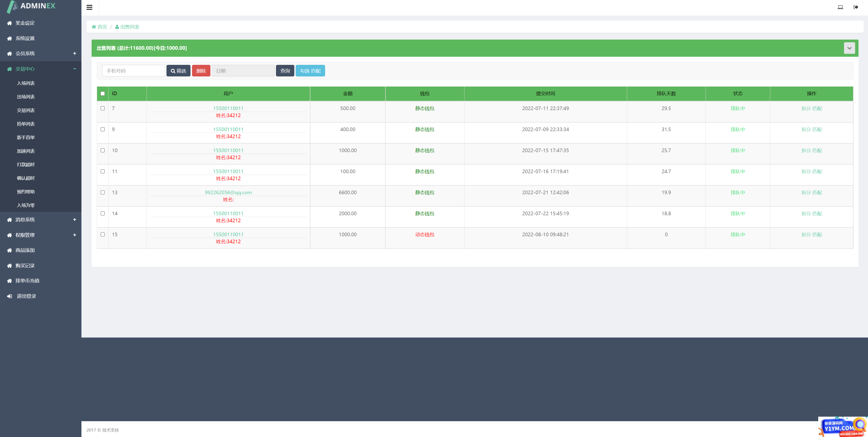Click 拆分 in row ID 13
Image resolution: width=868 pixels, height=437 pixels.
point(806,193)
